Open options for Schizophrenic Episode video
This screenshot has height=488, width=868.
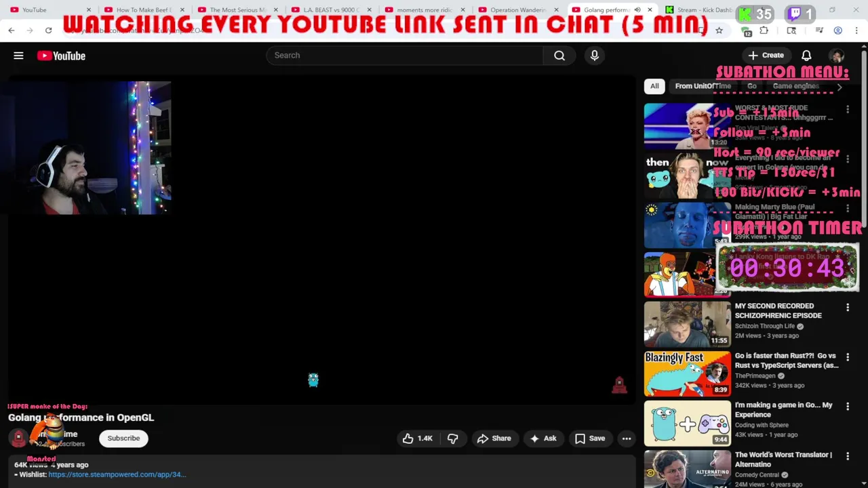pos(848,308)
